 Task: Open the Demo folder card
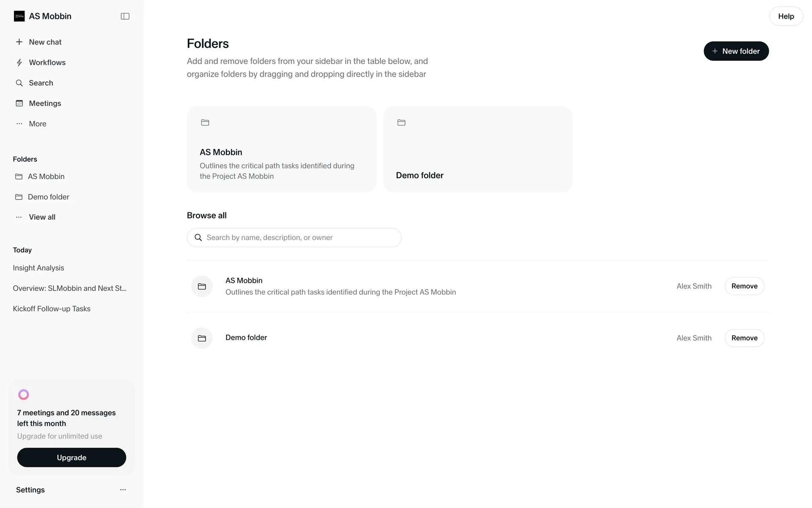[x=477, y=149]
